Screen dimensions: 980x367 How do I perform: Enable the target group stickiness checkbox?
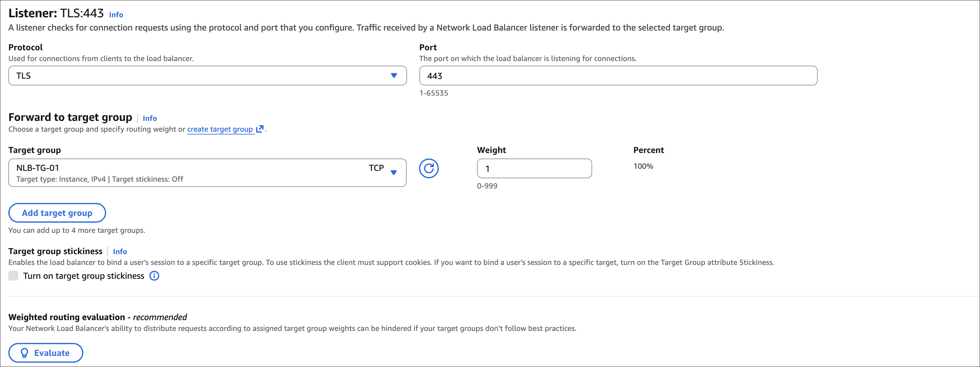(13, 276)
